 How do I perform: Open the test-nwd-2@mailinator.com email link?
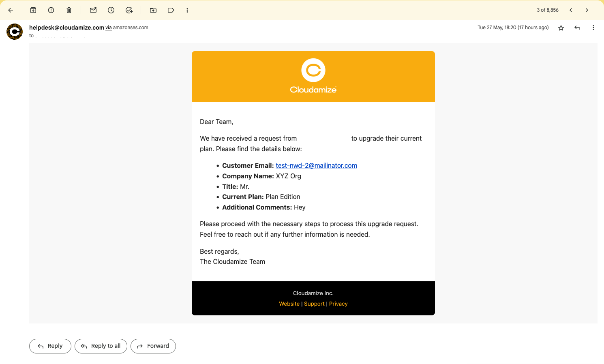click(x=316, y=165)
